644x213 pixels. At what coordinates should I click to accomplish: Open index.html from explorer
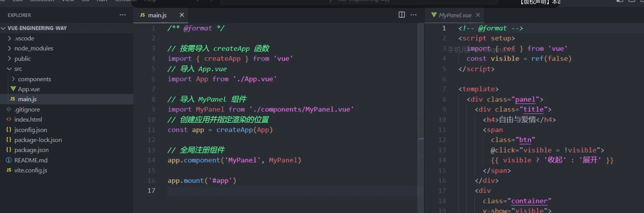click(67, 119)
